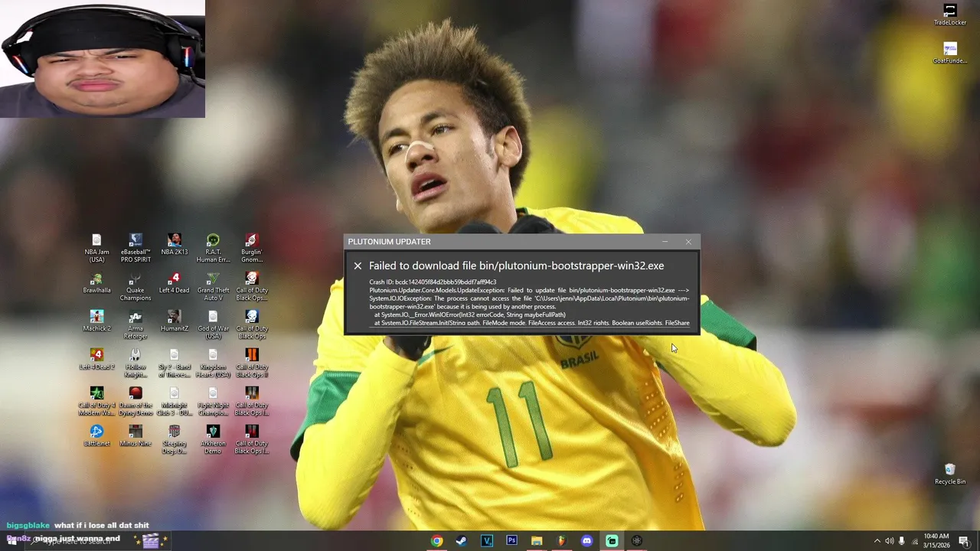Close the Plutonium Updater window
Image resolution: width=980 pixels, height=551 pixels.
[688, 242]
